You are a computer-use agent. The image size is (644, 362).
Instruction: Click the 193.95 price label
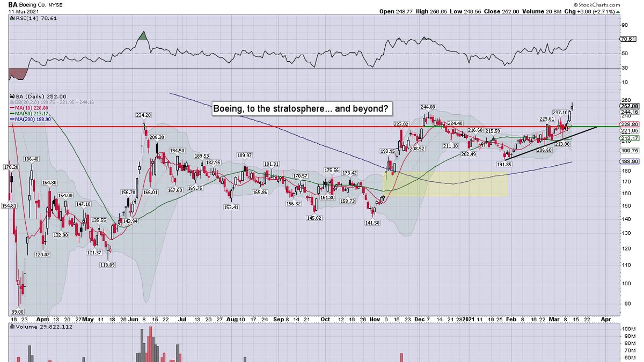tap(389, 151)
